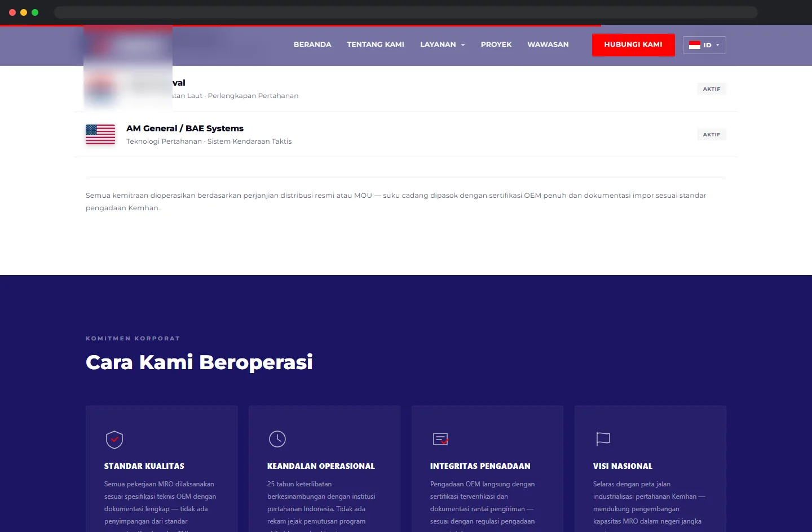
Task: Click the Hubungi Kami button
Action: [x=633, y=45]
